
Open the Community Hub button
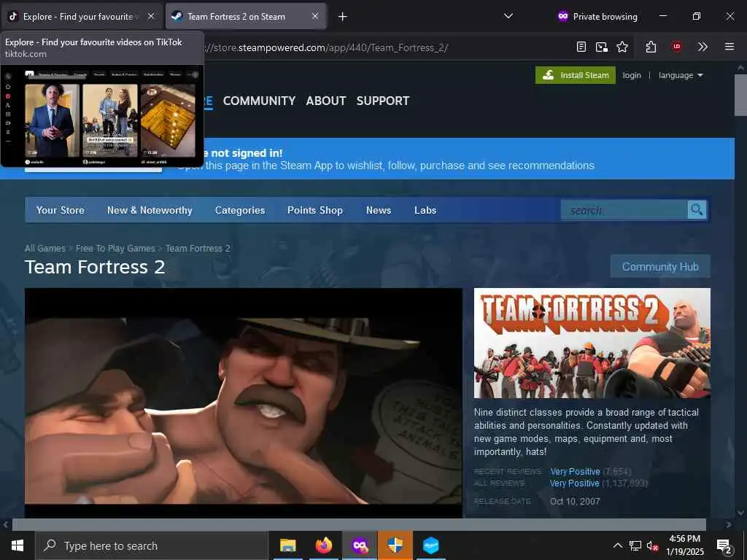[660, 267]
